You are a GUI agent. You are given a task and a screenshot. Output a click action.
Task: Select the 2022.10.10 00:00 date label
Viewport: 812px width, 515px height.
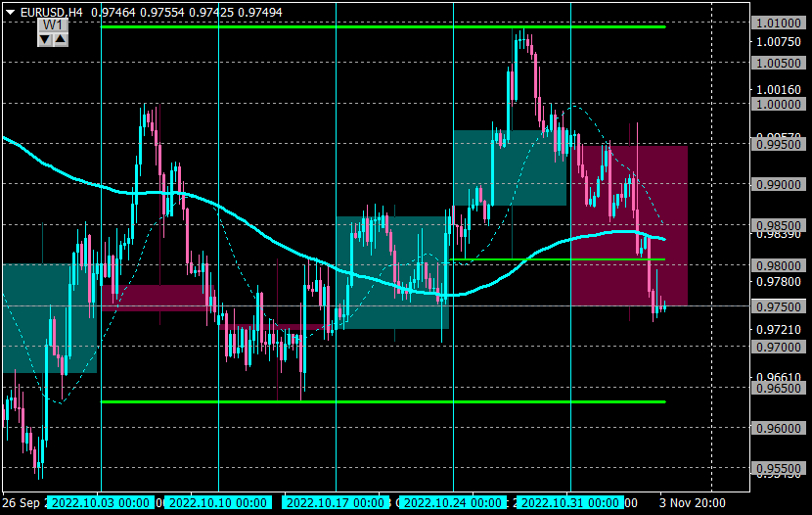click(x=218, y=502)
